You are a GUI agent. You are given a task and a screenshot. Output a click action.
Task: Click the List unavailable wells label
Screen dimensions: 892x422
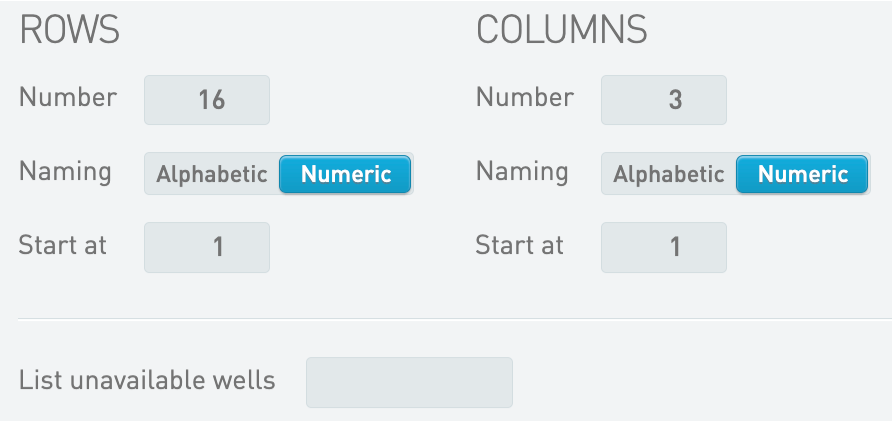[x=147, y=381]
